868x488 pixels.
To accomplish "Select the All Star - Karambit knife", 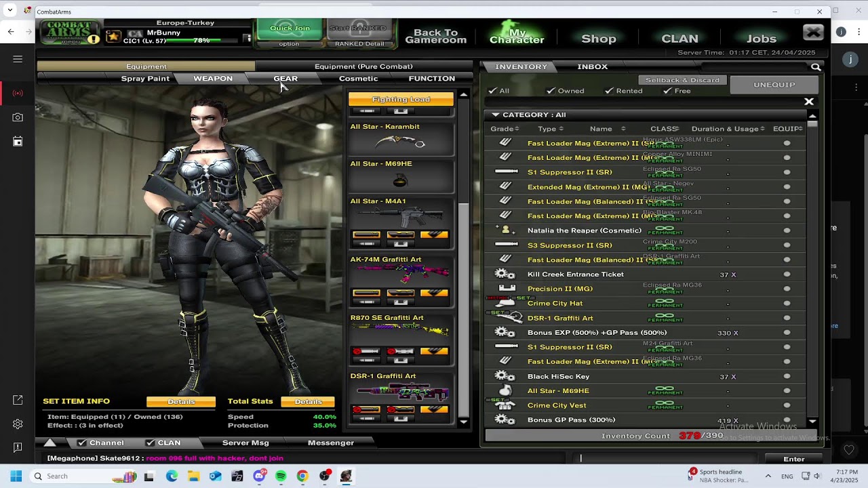I will pyautogui.click(x=401, y=138).
